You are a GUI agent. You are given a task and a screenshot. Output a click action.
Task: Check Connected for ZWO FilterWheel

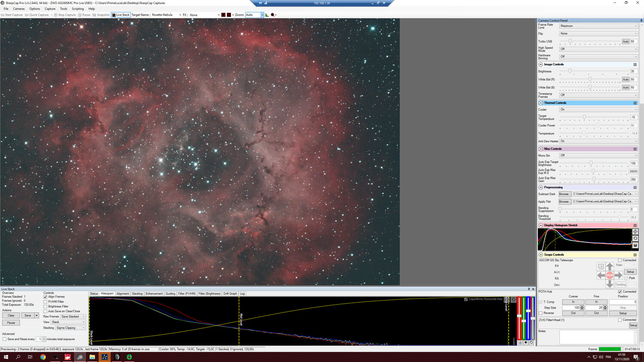(620, 320)
